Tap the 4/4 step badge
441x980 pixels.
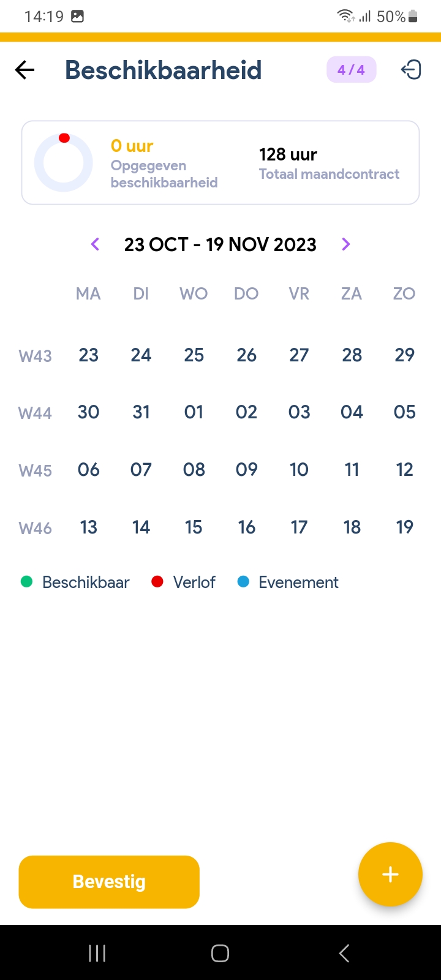click(x=351, y=70)
